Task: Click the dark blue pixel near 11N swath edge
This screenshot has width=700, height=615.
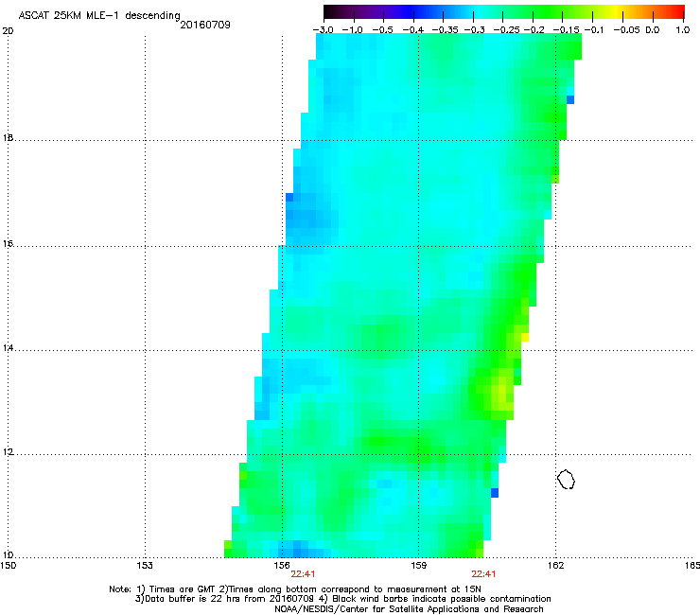Action: coord(495,493)
